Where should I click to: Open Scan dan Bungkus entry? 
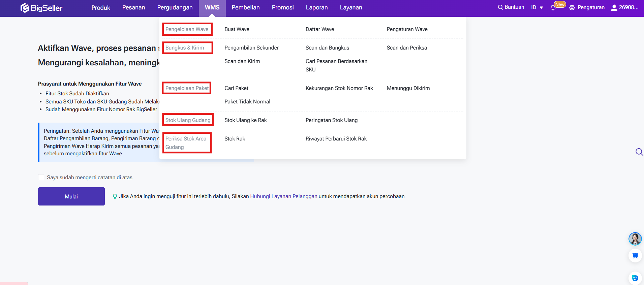click(x=327, y=48)
